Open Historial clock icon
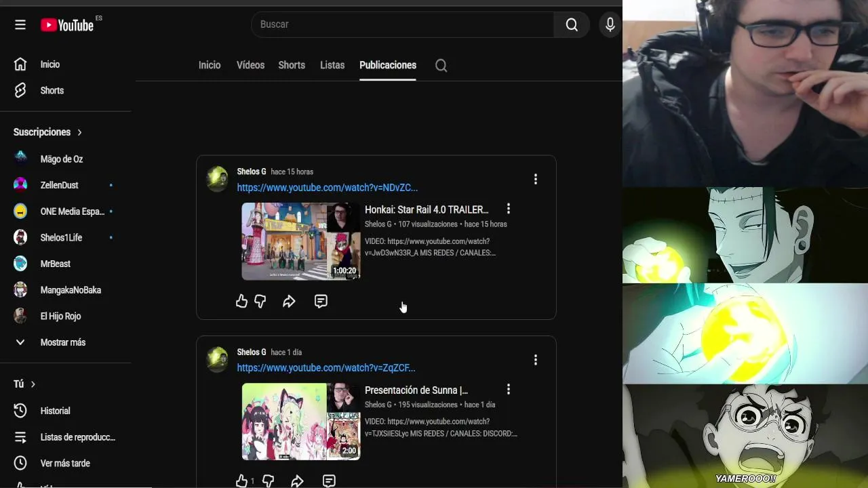Viewport: 868px width, 488px height. (x=20, y=411)
